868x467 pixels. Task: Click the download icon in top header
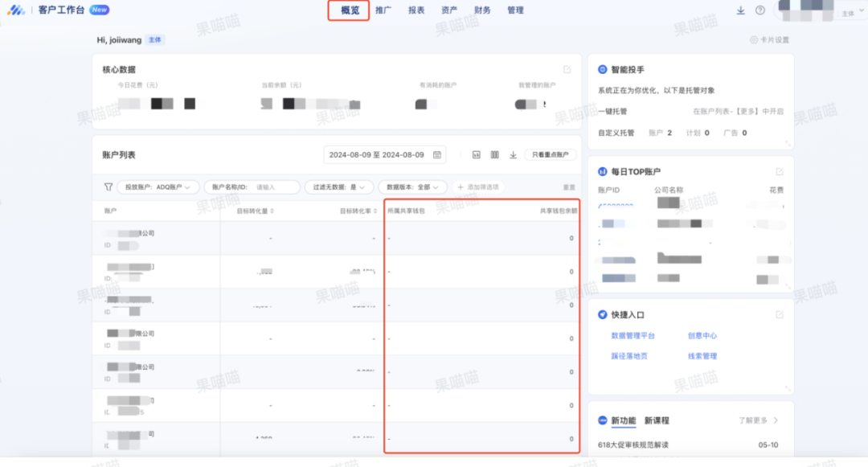741,10
